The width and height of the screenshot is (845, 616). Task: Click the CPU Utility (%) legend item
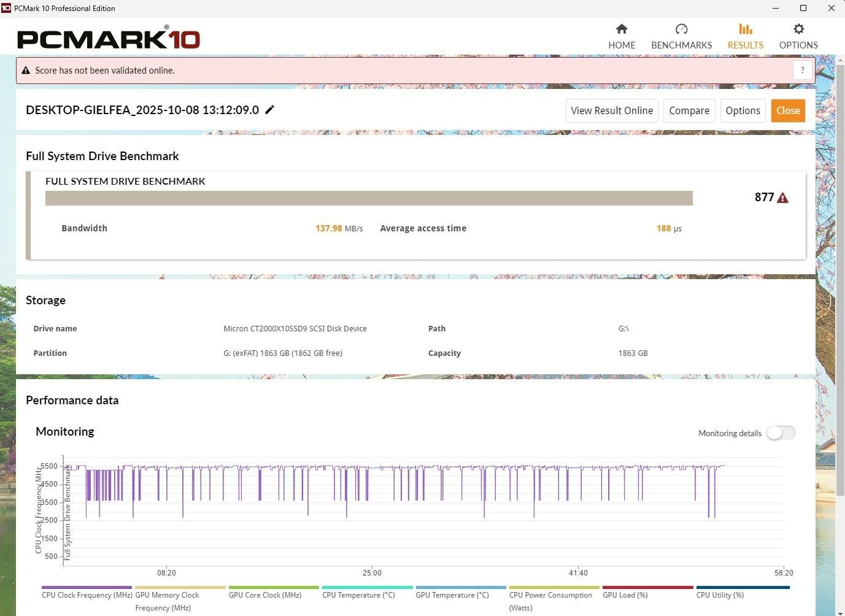click(x=720, y=595)
